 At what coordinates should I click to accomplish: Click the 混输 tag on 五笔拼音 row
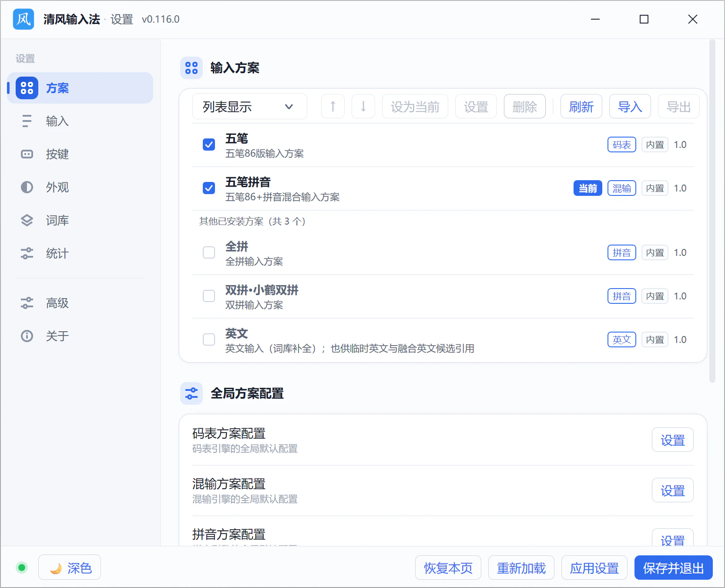pyautogui.click(x=622, y=188)
